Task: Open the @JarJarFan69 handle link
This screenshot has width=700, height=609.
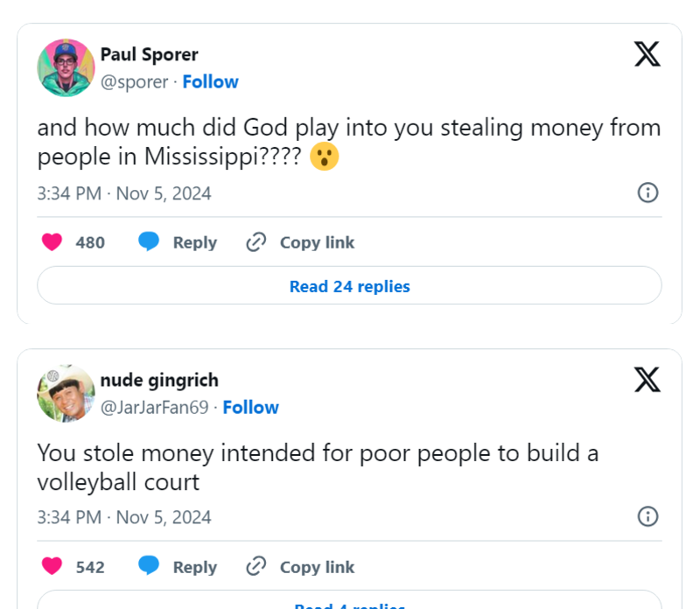Action: click(155, 407)
